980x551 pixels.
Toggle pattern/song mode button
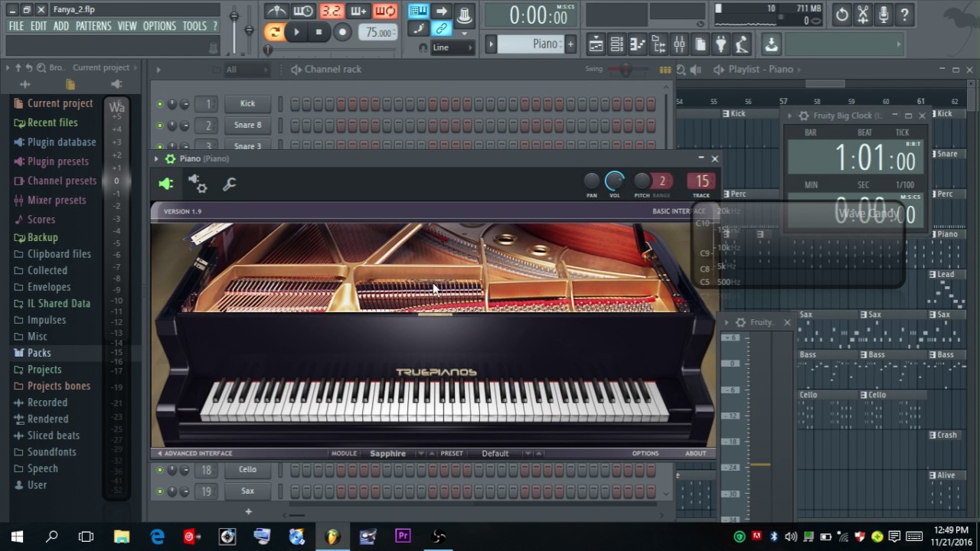click(273, 32)
